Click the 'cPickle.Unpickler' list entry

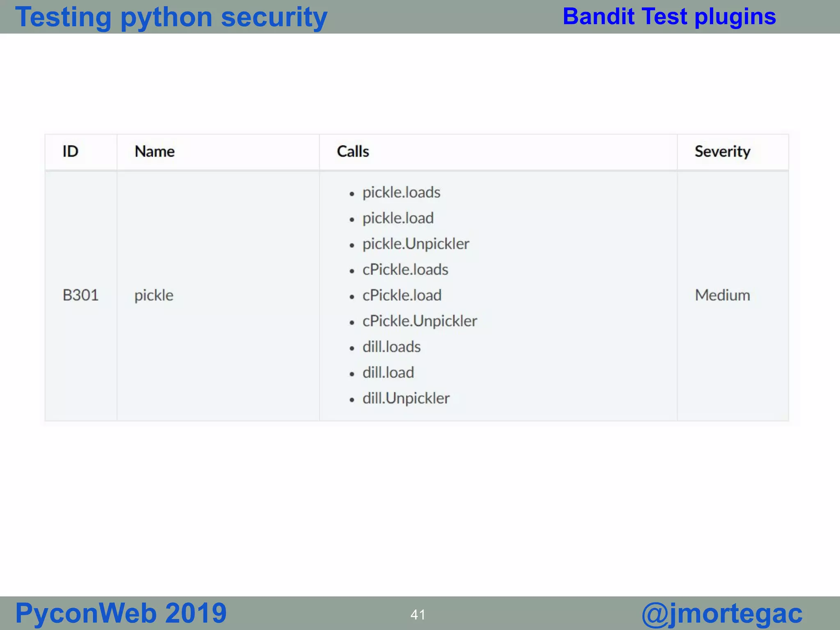click(420, 321)
